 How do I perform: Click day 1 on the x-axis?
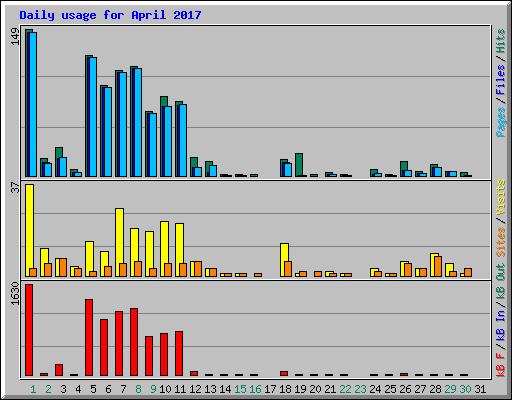[33, 389]
